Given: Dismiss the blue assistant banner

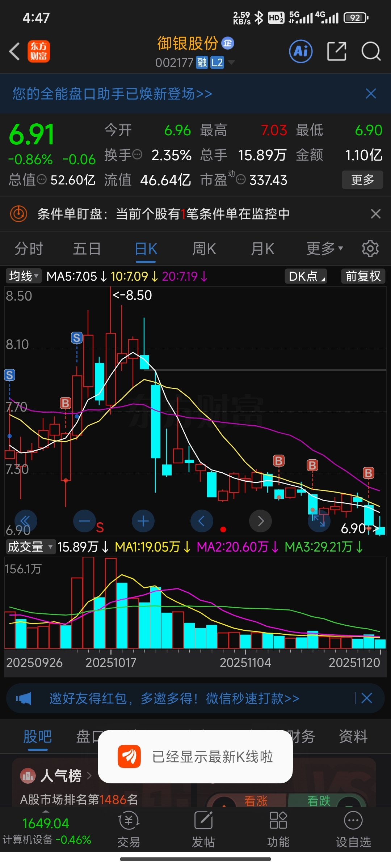Looking at the screenshot, I should (x=371, y=94).
